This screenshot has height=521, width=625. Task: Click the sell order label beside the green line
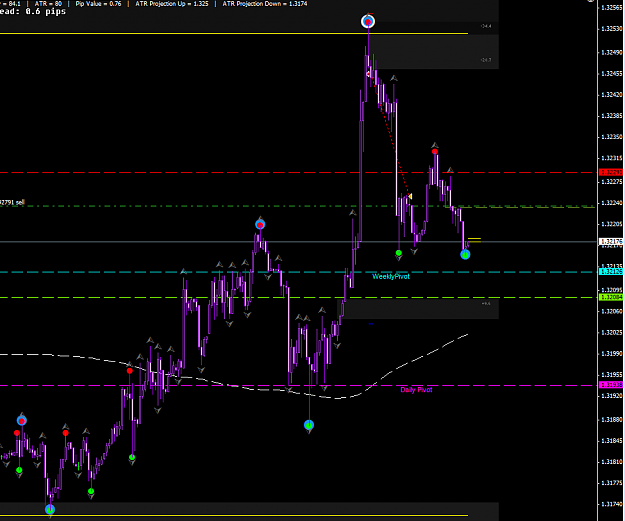coord(12,202)
